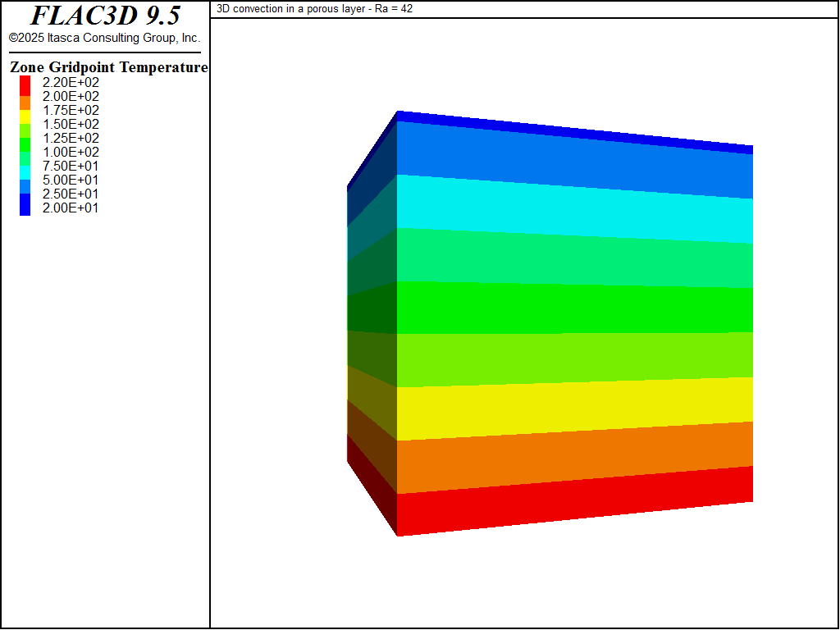The height and width of the screenshot is (630, 840).
Task: Click the cyan band on the model front face
Action: coord(575,209)
